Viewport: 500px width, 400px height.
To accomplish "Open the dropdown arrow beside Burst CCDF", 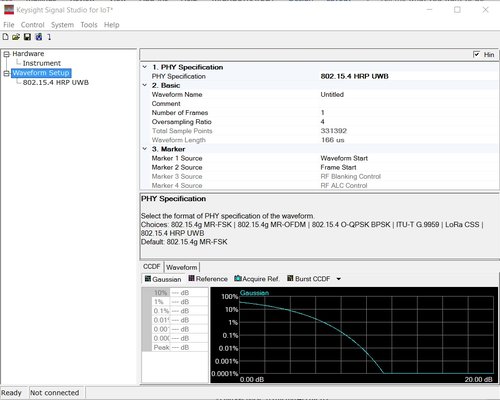I will [x=339, y=279].
